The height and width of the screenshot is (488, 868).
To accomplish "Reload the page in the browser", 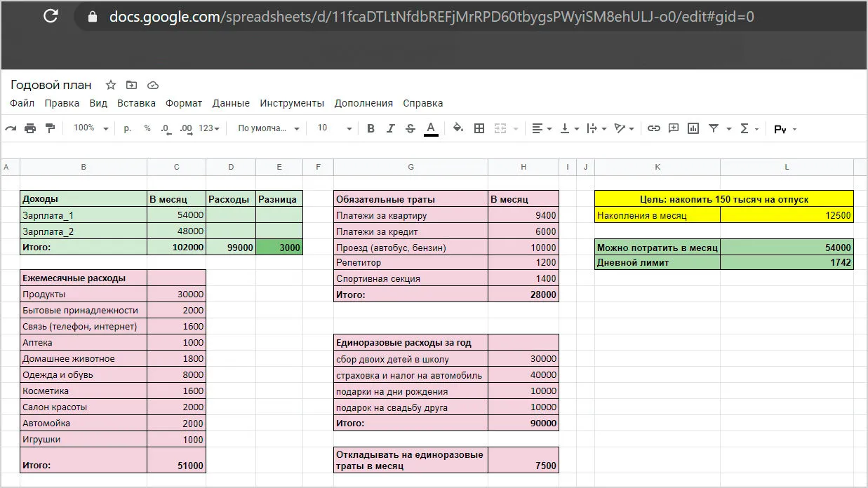I will coord(51,16).
